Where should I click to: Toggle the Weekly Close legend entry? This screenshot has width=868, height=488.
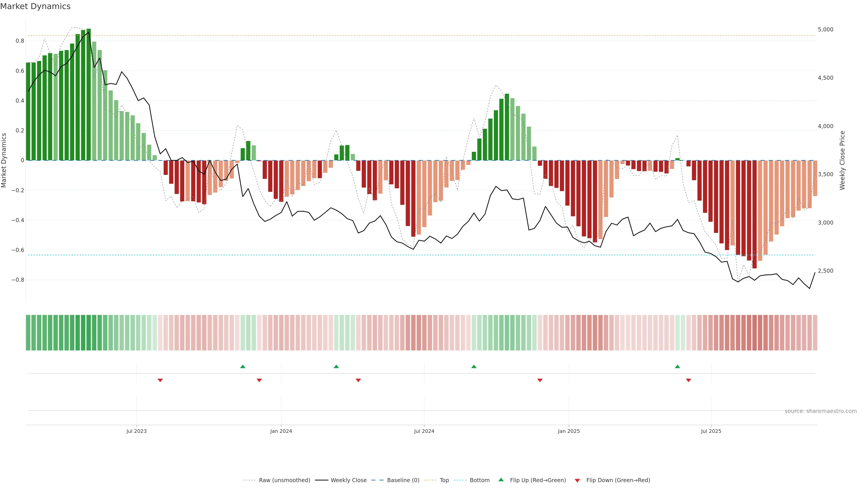click(x=348, y=480)
